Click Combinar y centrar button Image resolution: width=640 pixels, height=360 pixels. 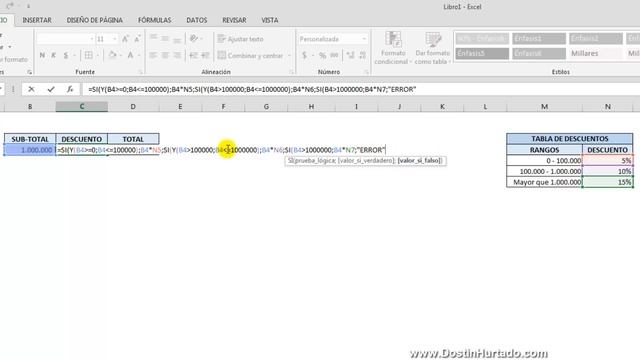[x=251, y=55]
